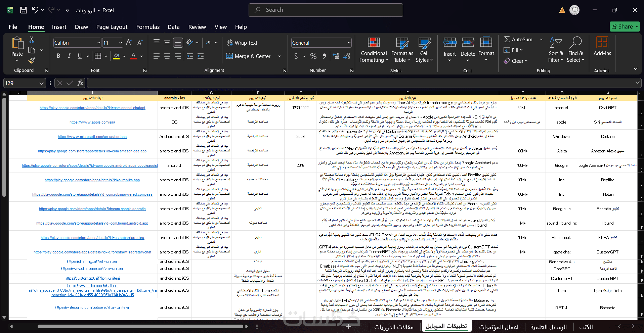The width and height of the screenshot is (644, 333).
Task: Click the Search box in title bar
Action: click(x=326, y=10)
